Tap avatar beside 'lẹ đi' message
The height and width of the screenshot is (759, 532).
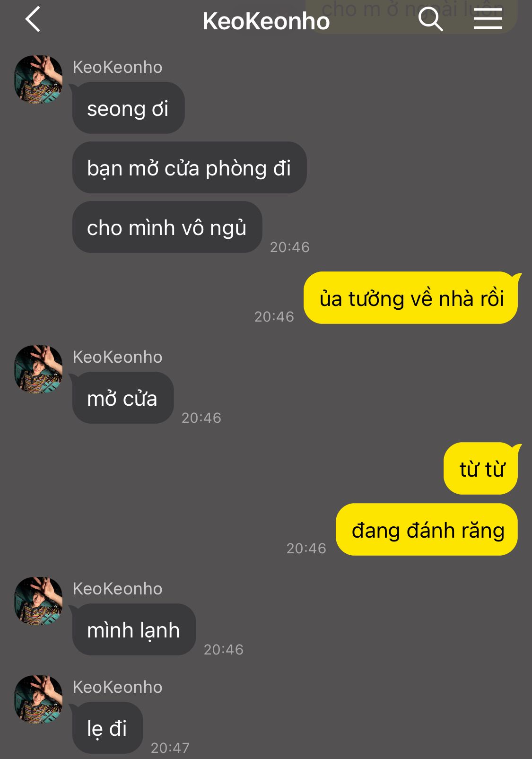[38, 699]
